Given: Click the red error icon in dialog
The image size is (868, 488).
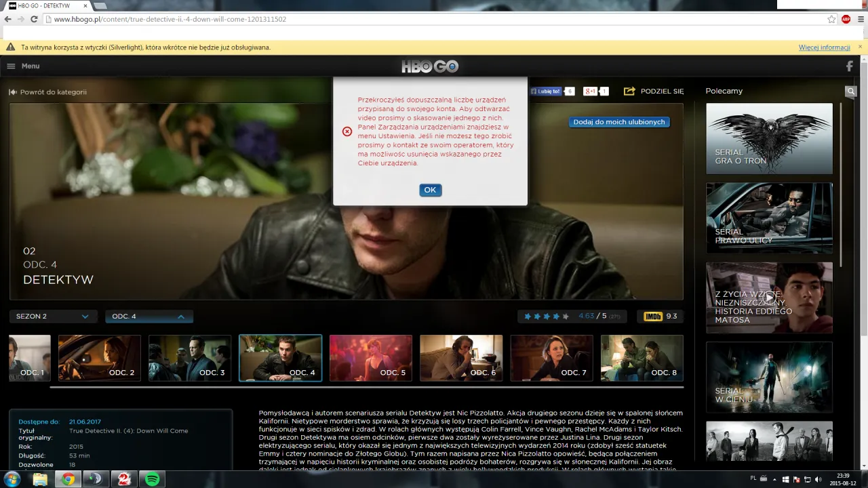Looking at the screenshot, I should point(347,131).
